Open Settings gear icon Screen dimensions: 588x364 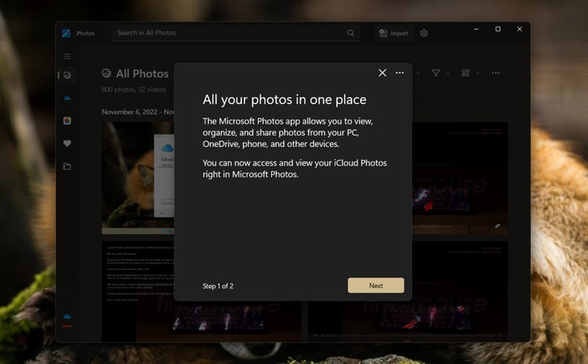[424, 33]
